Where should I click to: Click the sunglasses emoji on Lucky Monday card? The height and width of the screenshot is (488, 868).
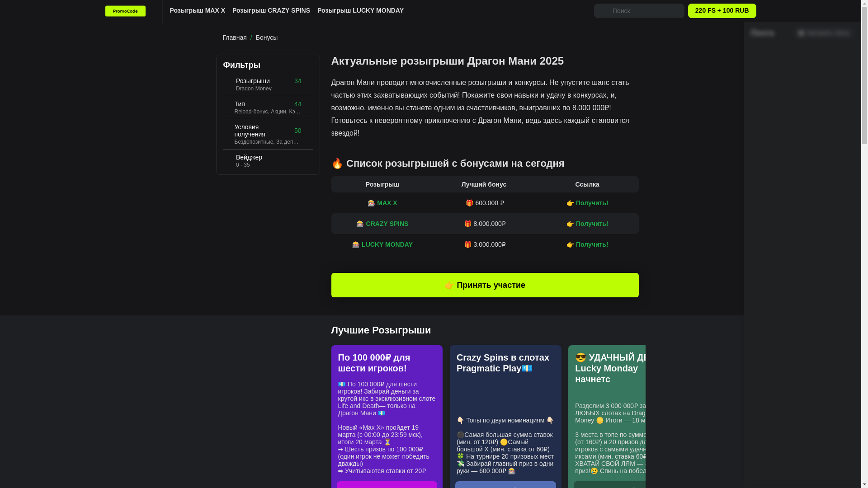580,357
